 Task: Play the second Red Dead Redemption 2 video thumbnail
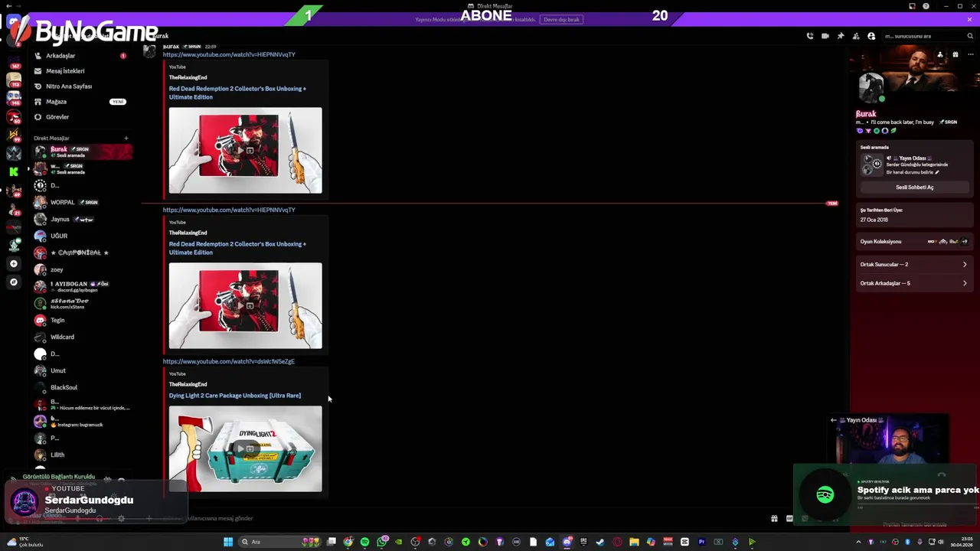(245, 306)
